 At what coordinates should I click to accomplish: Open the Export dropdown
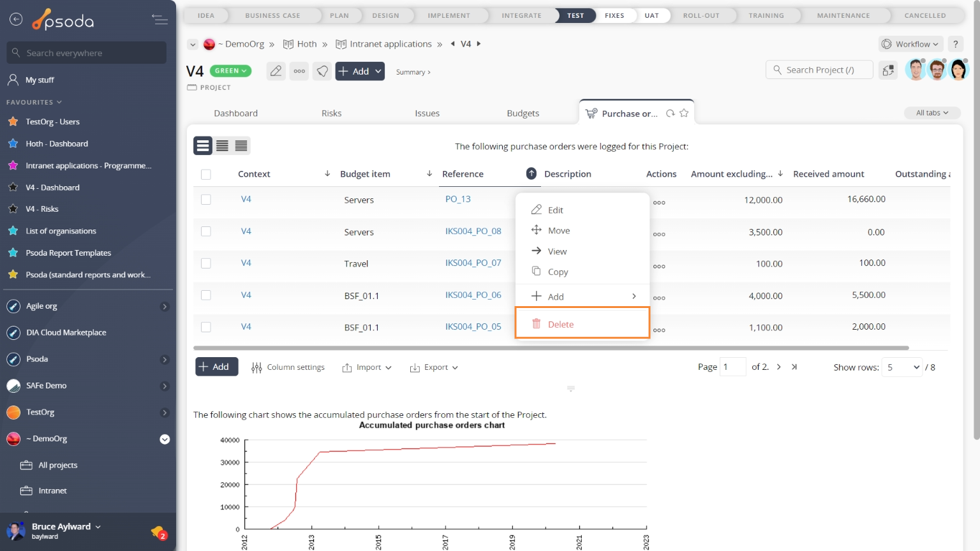[434, 367]
